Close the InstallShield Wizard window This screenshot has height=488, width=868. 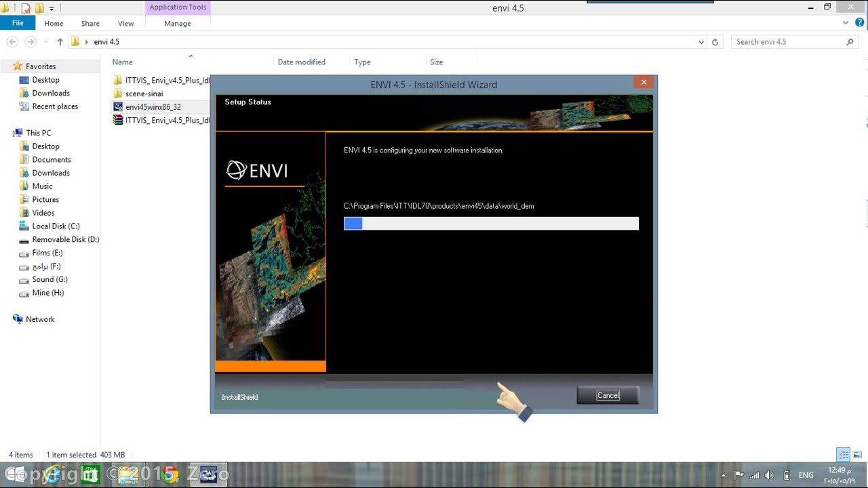point(644,82)
